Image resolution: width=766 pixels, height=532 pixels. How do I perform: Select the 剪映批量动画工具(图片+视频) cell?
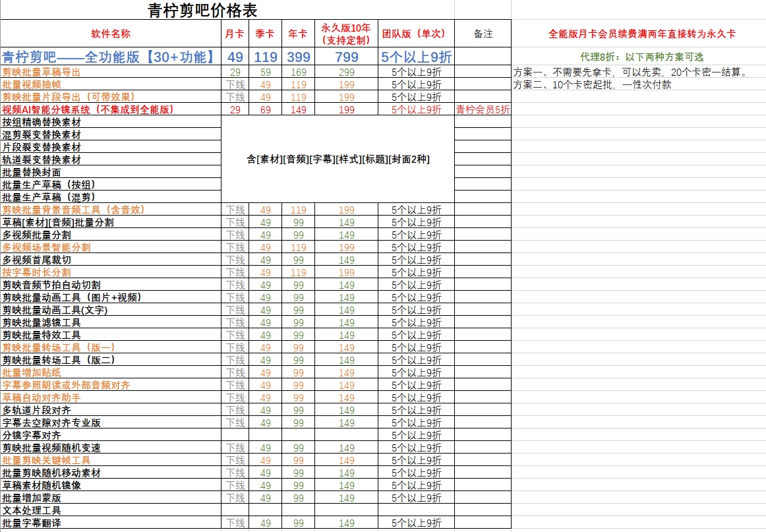111,297
